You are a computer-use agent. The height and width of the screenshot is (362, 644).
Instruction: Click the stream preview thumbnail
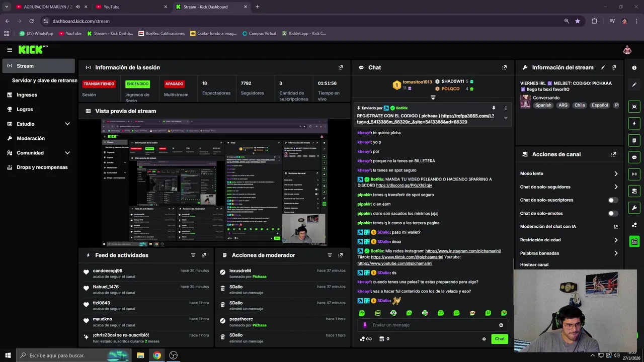tap(214, 183)
